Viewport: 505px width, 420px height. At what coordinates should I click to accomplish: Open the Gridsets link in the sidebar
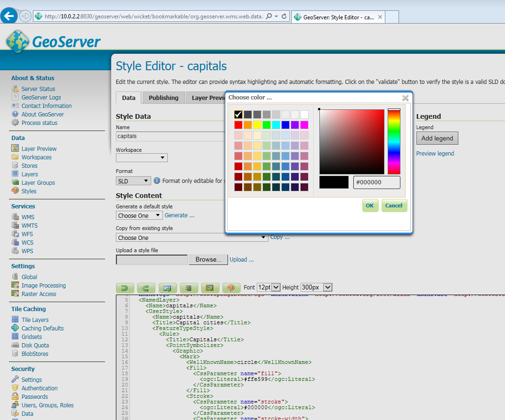pos(32,337)
